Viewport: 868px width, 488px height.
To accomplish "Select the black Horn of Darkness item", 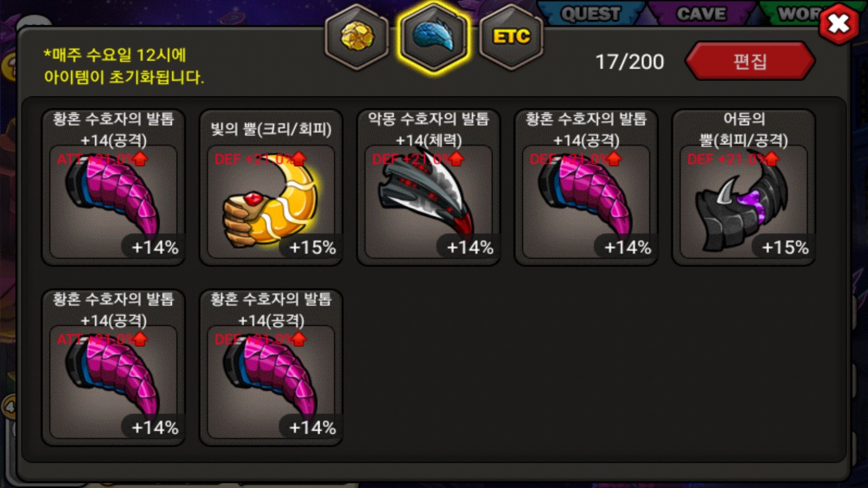I will tap(744, 188).
